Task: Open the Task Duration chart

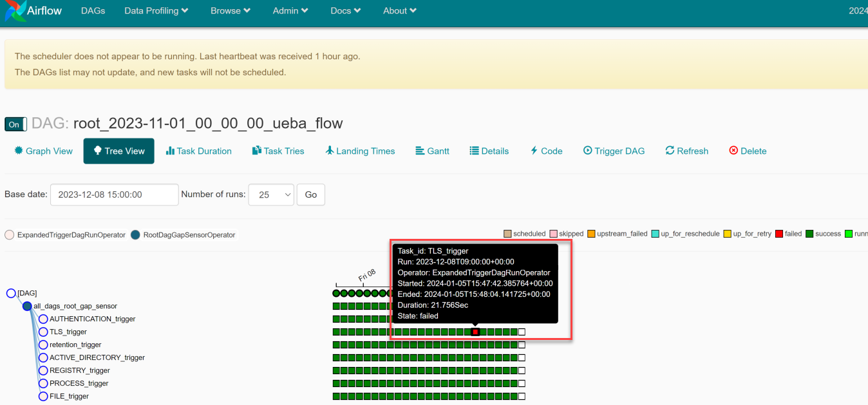Action: coord(198,151)
